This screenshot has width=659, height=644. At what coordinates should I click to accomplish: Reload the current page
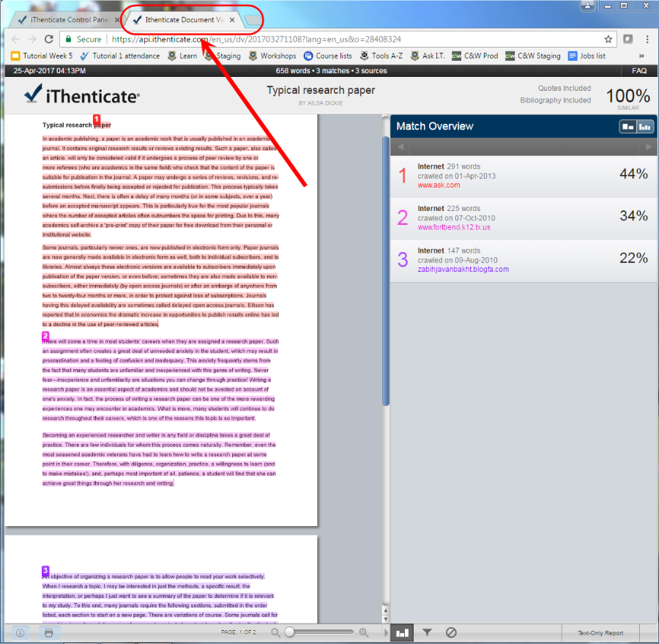pyautogui.click(x=49, y=39)
